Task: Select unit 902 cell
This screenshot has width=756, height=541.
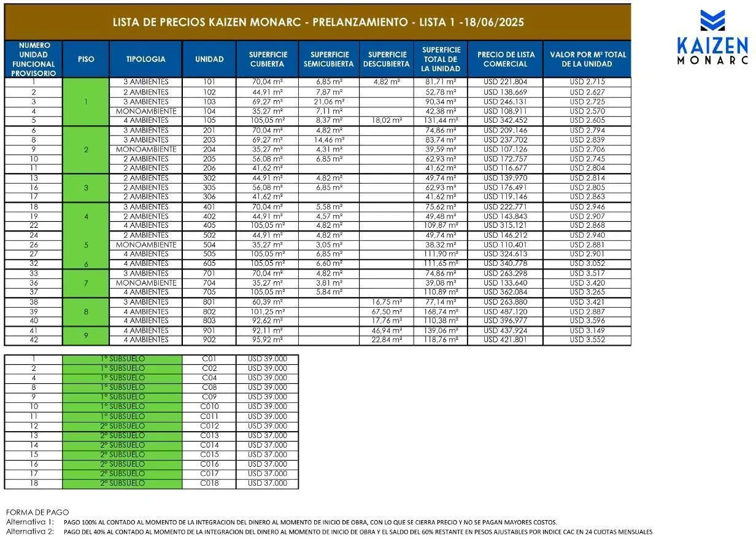Action: pyautogui.click(x=209, y=340)
